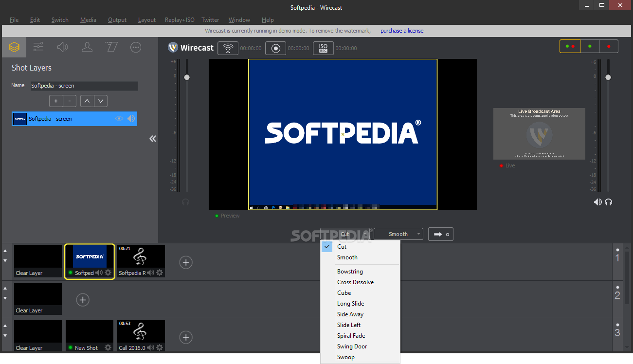Move layer 1 down with triangle arrow
633x364 pixels.
coord(5,261)
